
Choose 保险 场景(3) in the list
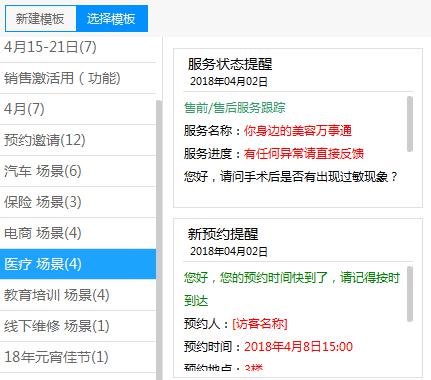coord(78,202)
